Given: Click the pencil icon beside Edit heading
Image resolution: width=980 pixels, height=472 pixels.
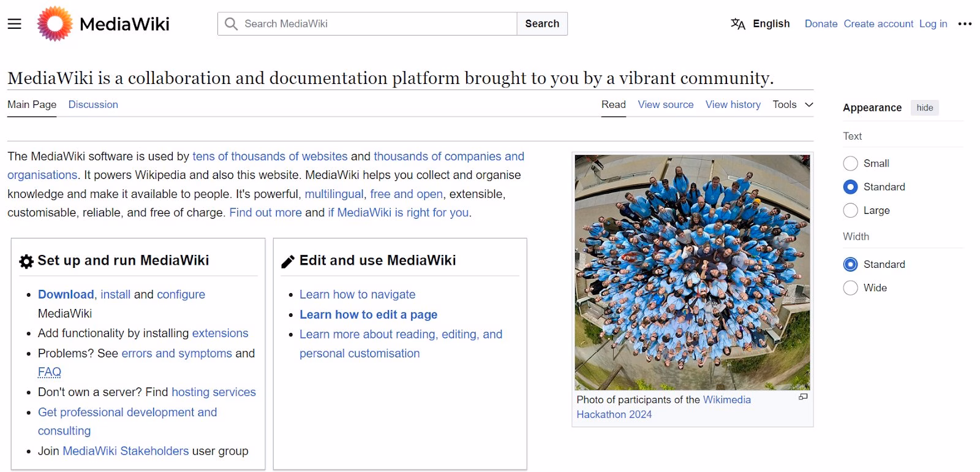Looking at the screenshot, I should tap(288, 262).
